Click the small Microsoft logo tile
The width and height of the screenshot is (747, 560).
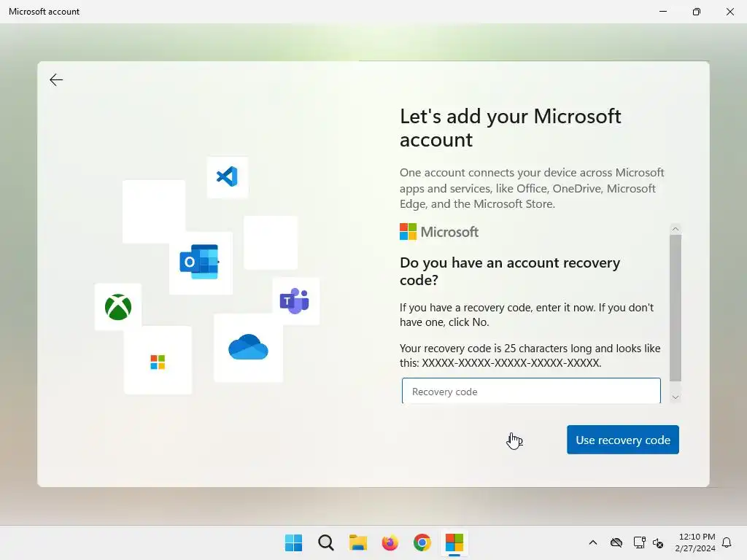point(158,360)
